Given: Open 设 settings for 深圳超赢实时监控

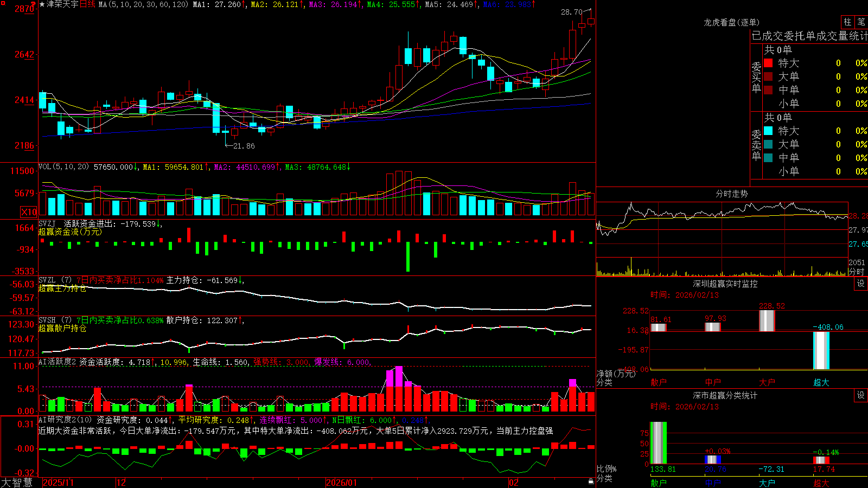Looking at the screenshot, I should pos(861,284).
